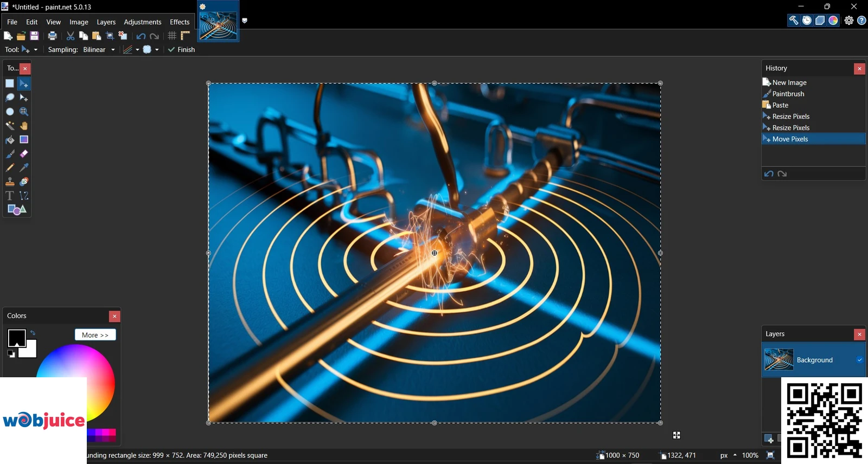Redo step in History panel
This screenshot has height=464, width=868.
[782, 174]
